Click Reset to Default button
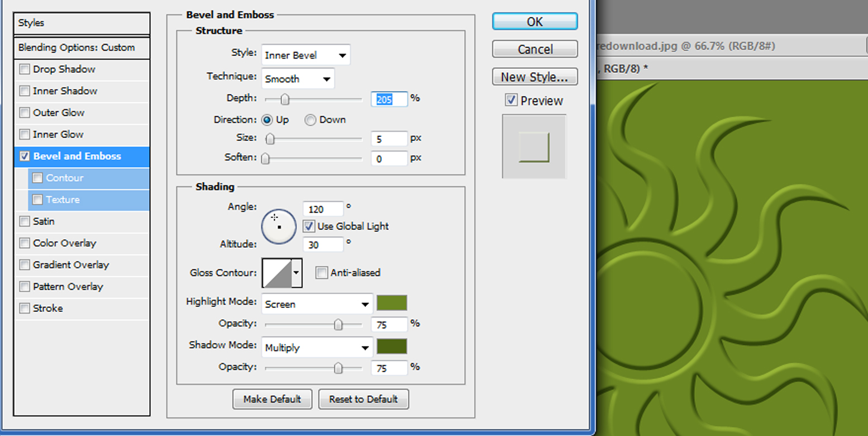This screenshot has width=868, height=436. (x=364, y=399)
